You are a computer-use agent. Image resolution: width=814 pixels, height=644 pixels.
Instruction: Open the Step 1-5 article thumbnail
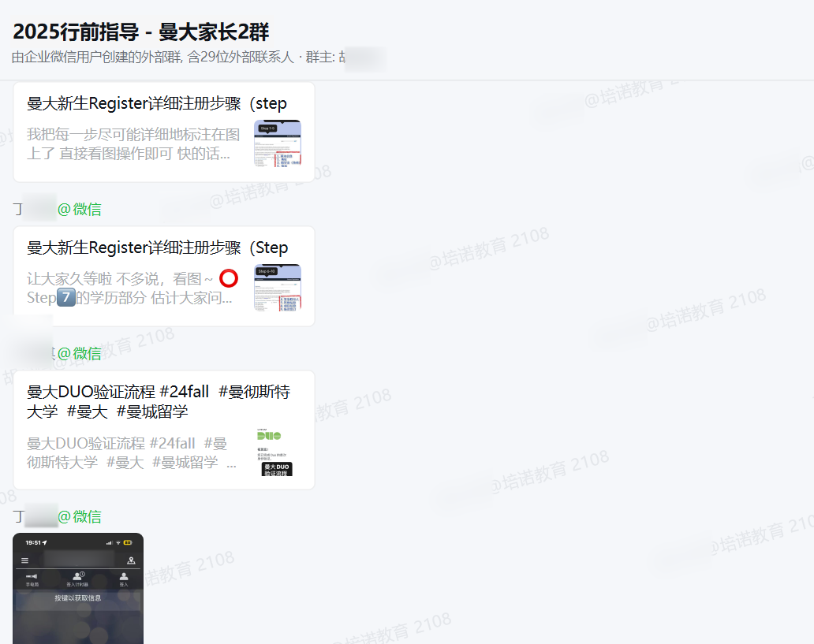(x=277, y=143)
